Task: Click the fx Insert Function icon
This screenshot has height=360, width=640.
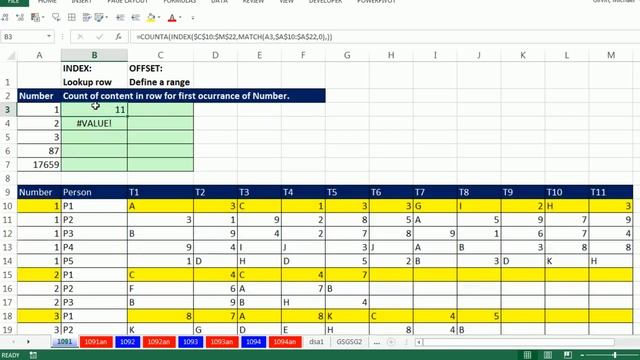Action: 118,37
